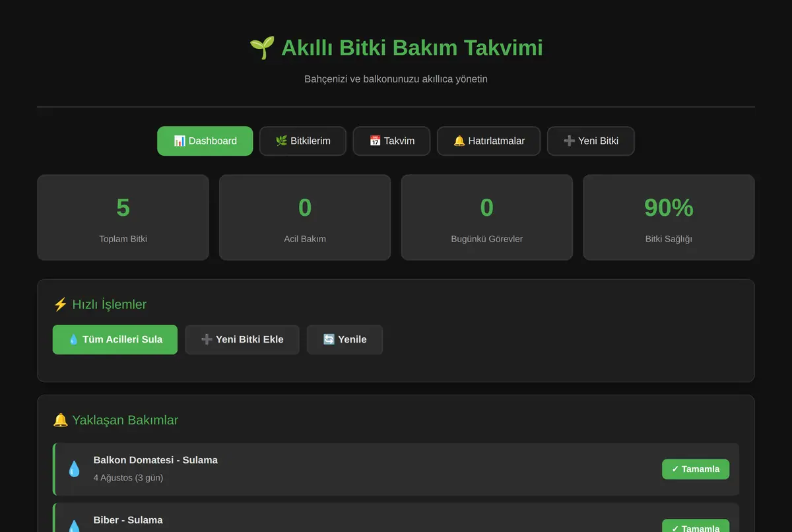Open the Toplam Bitki stat card

(123, 217)
